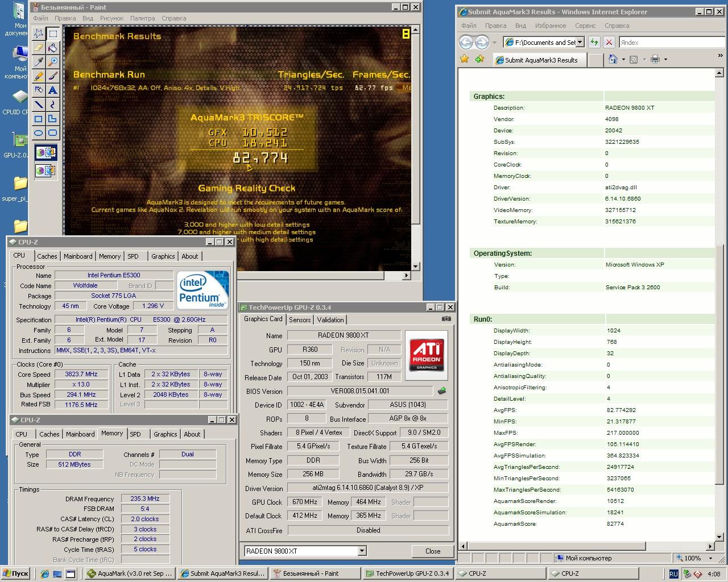The width and height of the screenshot is (728, 582).
Task: Expand the Print button dropdown arrow
Action: [665, 60]
